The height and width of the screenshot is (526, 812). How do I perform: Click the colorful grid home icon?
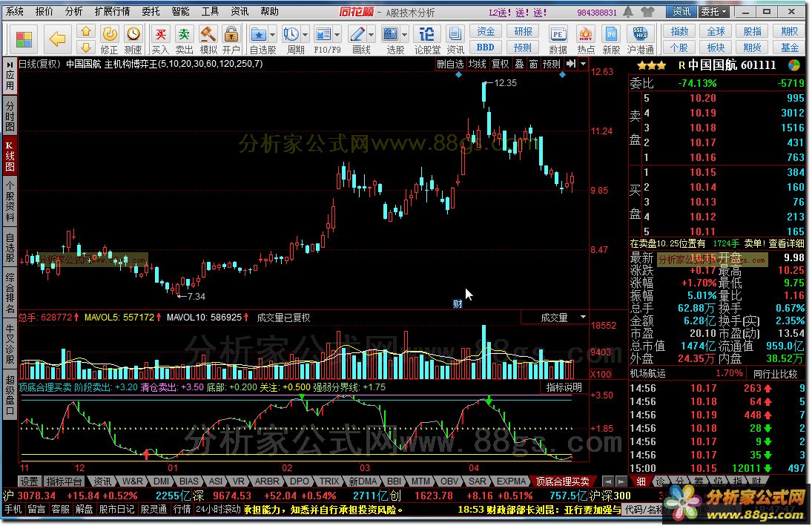(24, 39)
